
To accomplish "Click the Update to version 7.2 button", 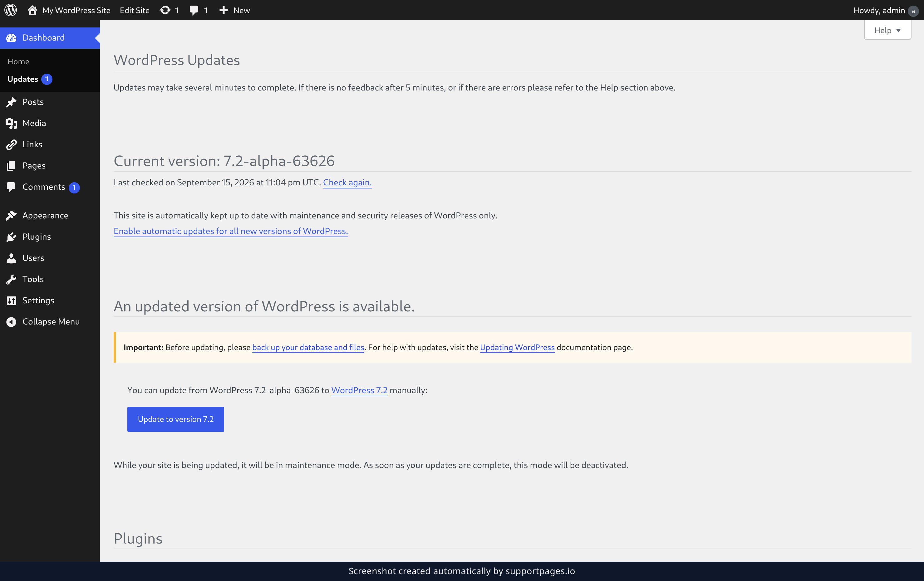I will [176, 419].
